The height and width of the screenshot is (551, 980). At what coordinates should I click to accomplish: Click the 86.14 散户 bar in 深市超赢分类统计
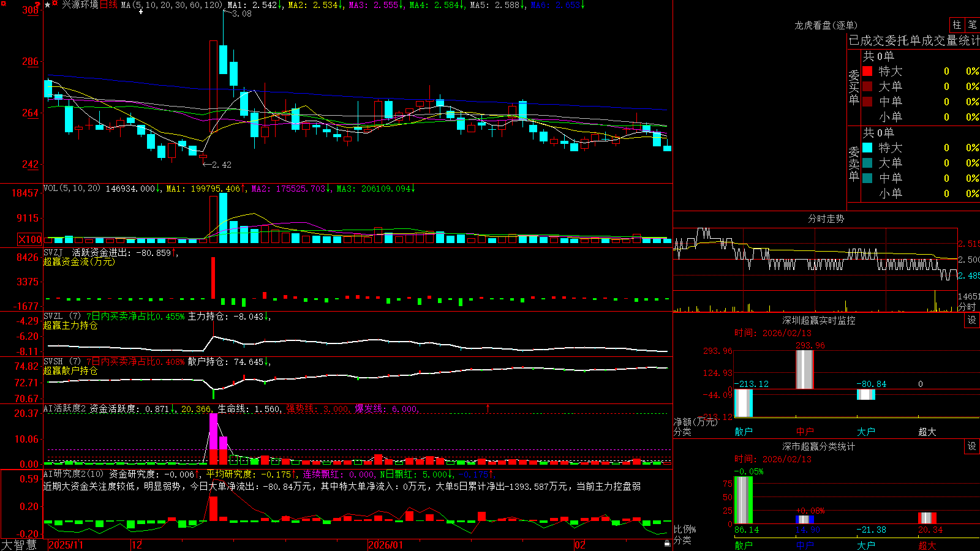point(744,500)
